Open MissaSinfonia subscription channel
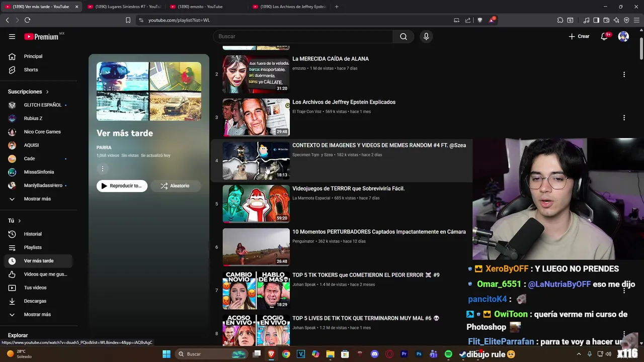This screenshot has width=644, height=362. pyautogui.click(x=38, y=172)
